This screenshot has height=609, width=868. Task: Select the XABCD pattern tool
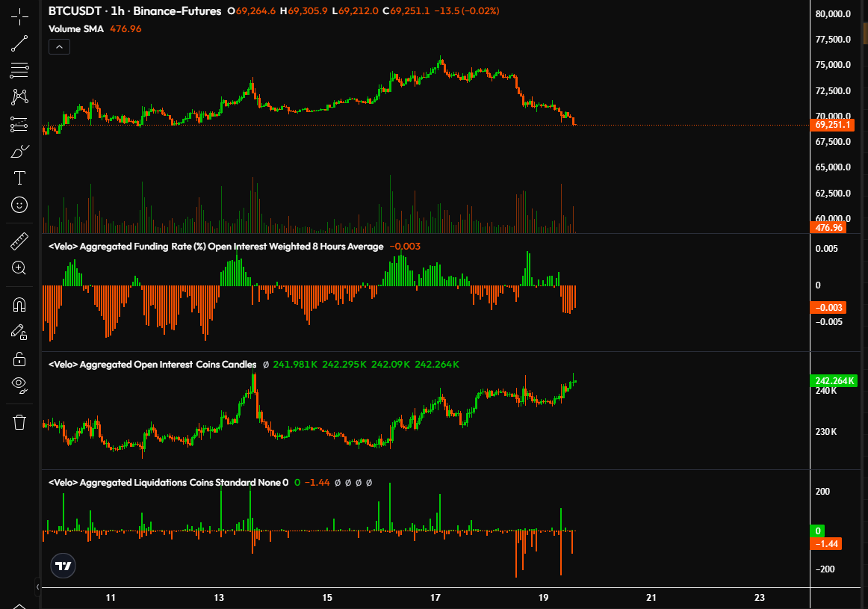coord(19,97)
